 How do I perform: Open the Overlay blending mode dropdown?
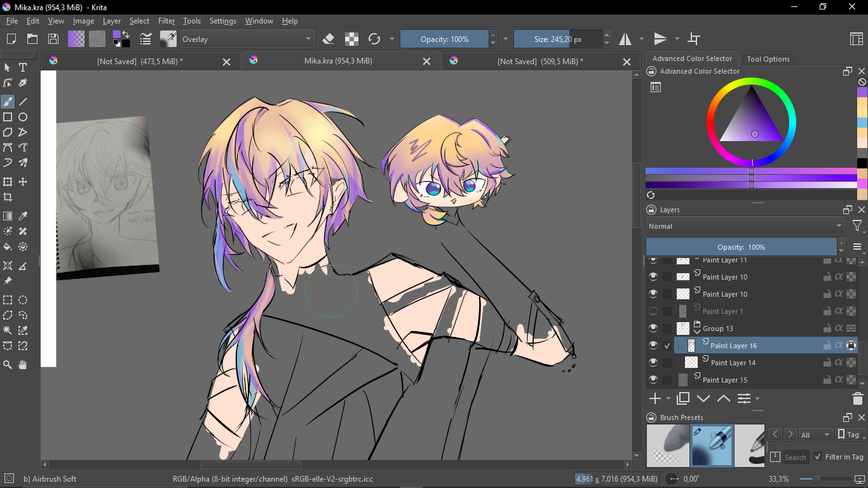(247, 39)
